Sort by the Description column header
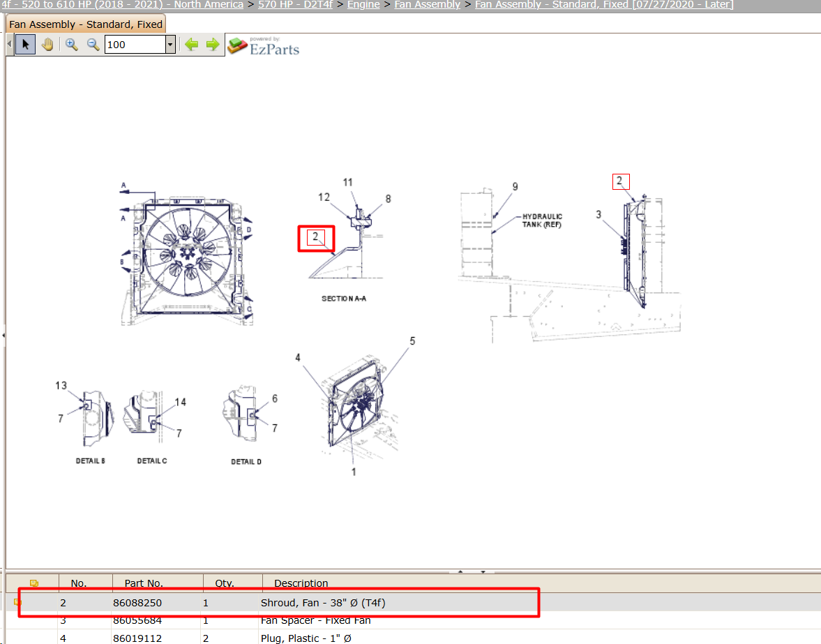Screen dimensions: 821x644 pyautogui.click(x=301, y=583)
